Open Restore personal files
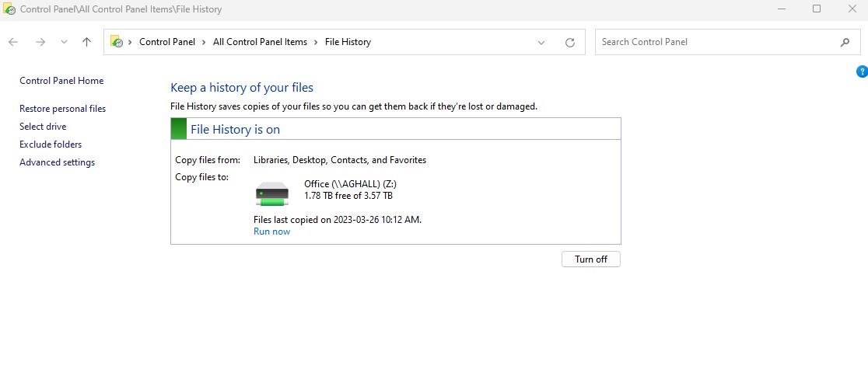The image size is (868, 369). click(x=62, y=109)
